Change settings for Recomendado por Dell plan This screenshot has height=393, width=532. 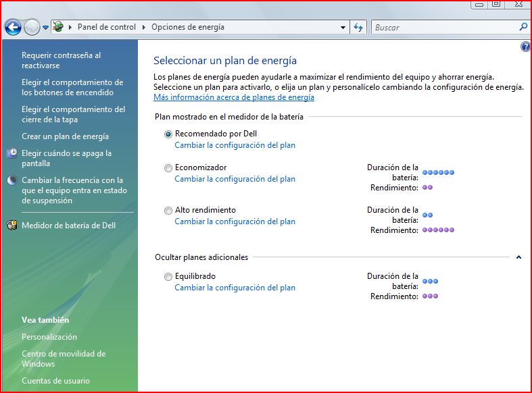point(235,145)
